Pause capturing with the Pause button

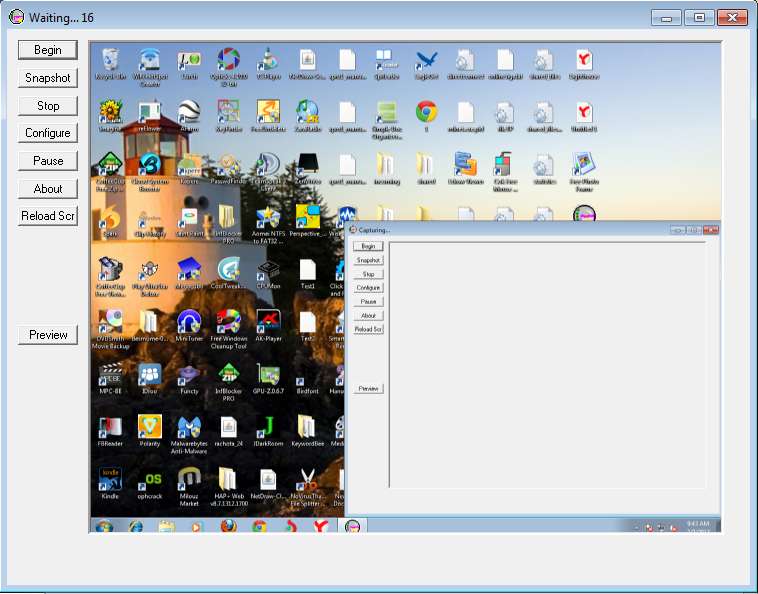coord(48,161)
